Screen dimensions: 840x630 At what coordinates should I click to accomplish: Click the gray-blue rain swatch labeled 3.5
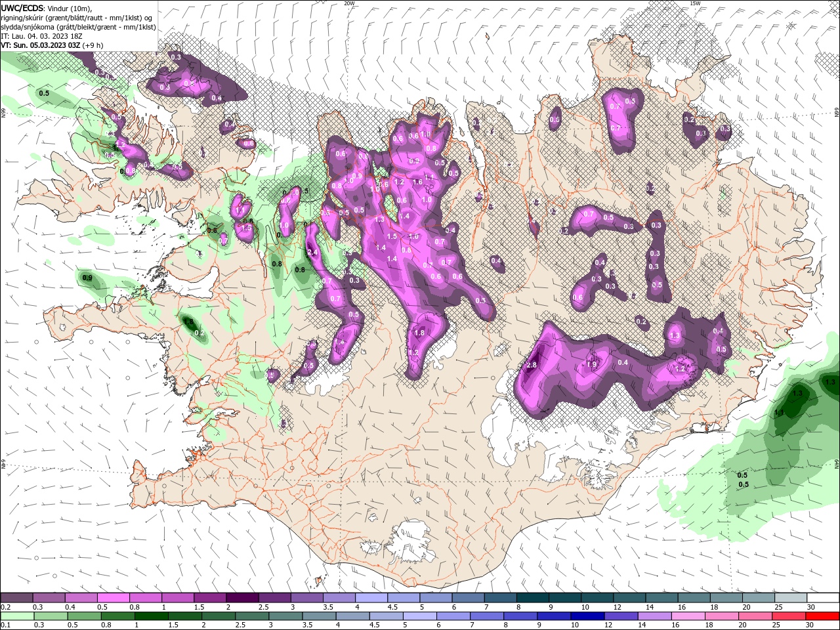coord(320,616)
